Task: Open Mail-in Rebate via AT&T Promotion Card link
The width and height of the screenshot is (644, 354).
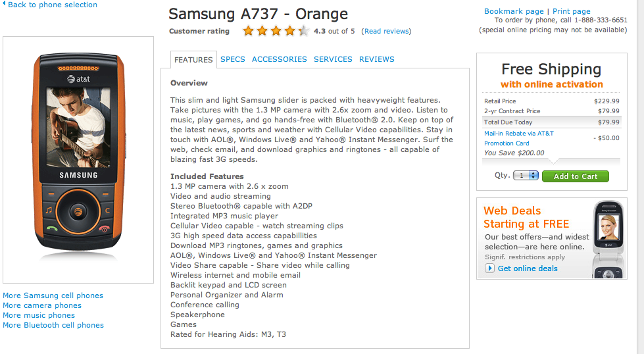Action: (x=519, y=138)
